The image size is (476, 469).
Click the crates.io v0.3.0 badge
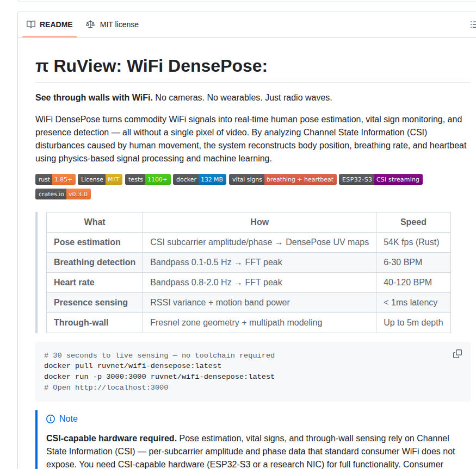click(63, 194)
